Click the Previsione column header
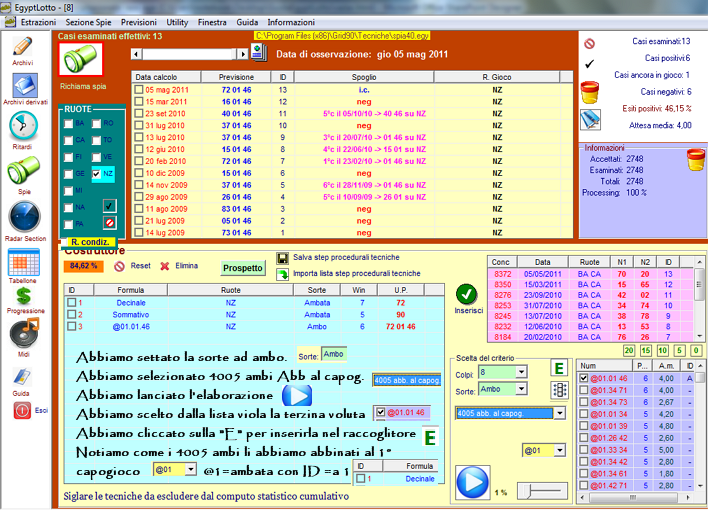The image size is (708, 510). [x=236, y=77]
